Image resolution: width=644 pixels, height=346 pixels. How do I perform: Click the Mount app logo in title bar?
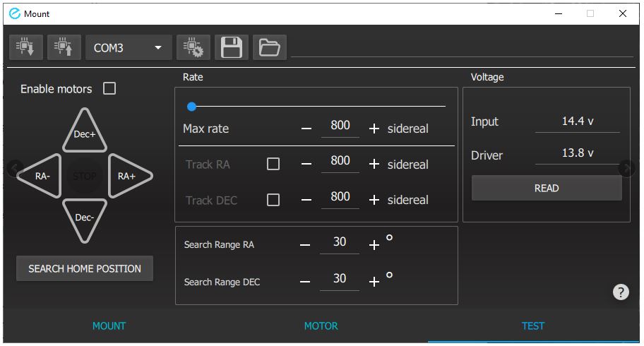(14, 13)
